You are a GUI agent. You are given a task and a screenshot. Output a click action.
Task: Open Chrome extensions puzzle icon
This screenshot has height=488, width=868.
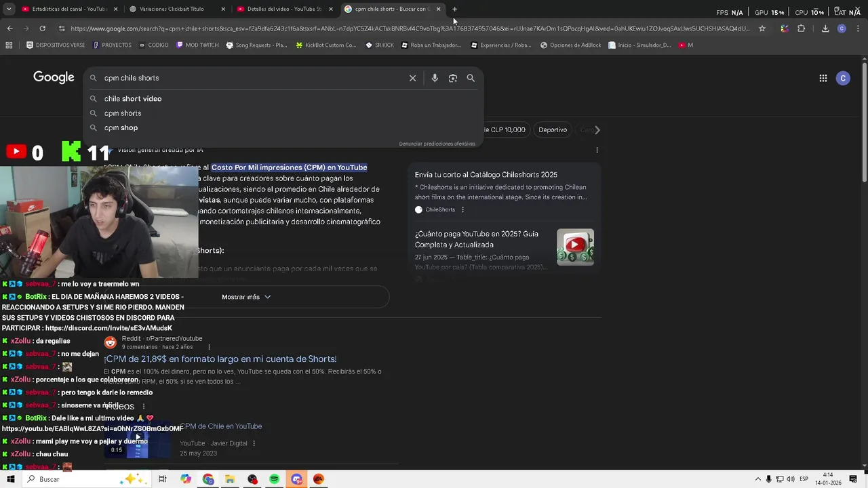click(801, 28)
